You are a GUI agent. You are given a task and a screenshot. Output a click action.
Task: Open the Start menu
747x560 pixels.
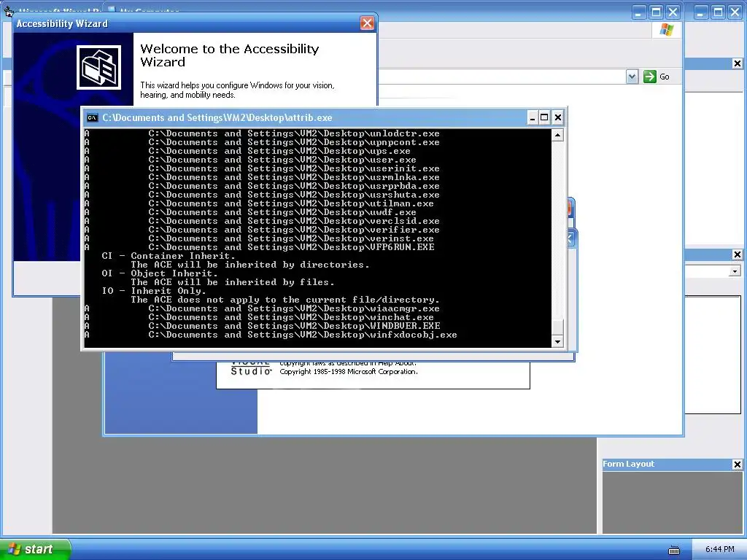(x=35, y=549)
